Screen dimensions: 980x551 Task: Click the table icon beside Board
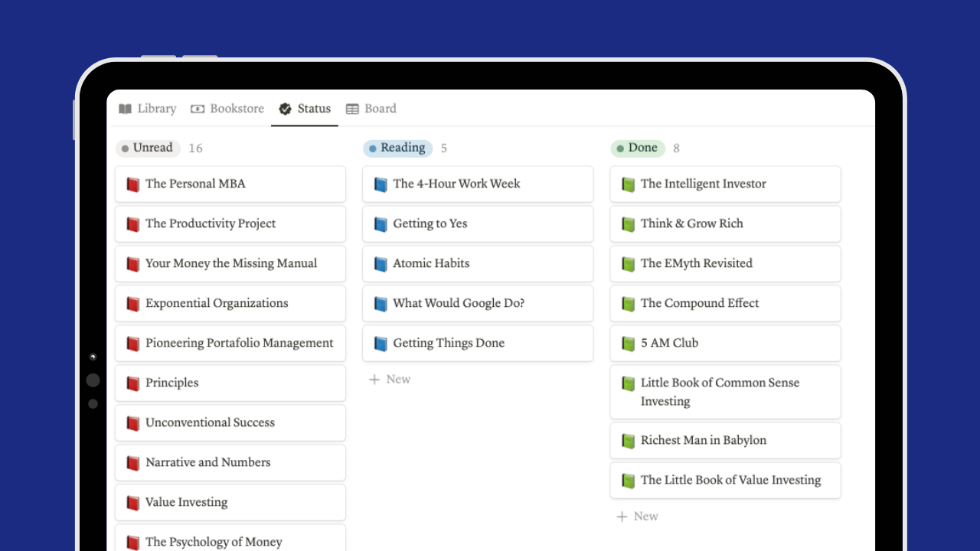pos(352,109)
